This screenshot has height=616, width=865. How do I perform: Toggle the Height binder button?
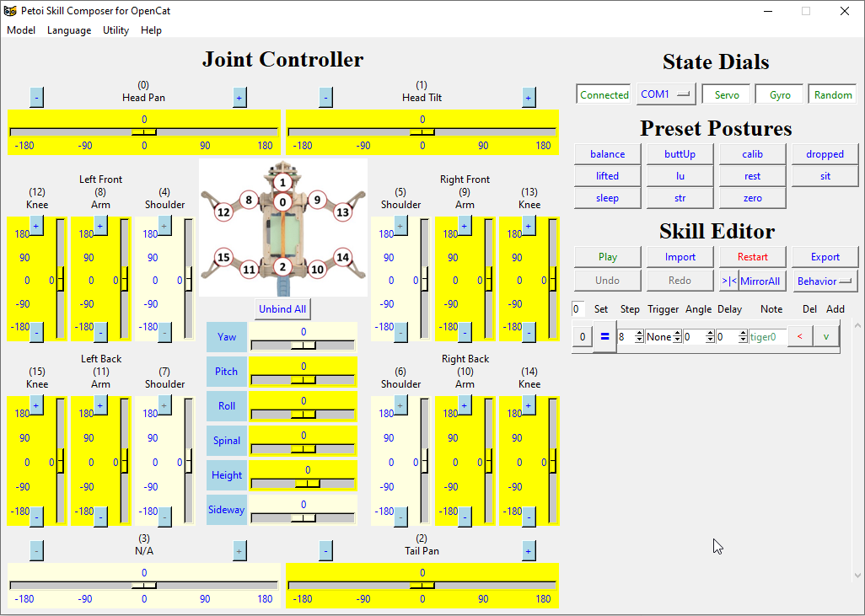(x=226, y=474)
